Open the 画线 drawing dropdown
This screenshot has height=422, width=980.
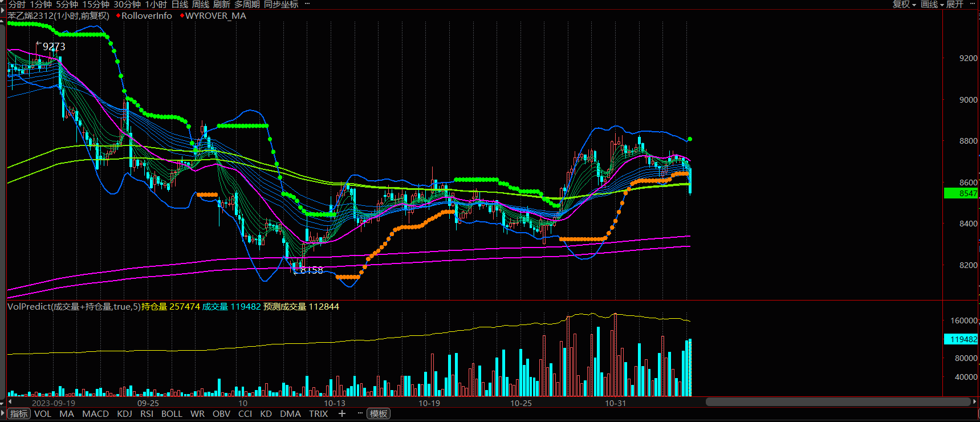tap(932, 5)
